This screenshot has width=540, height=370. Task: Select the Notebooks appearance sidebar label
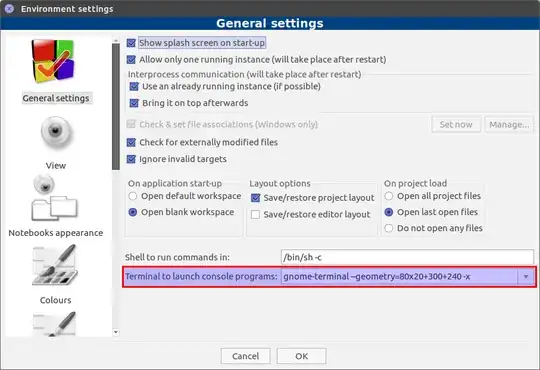pyautogui.click(x=56, y=233)
